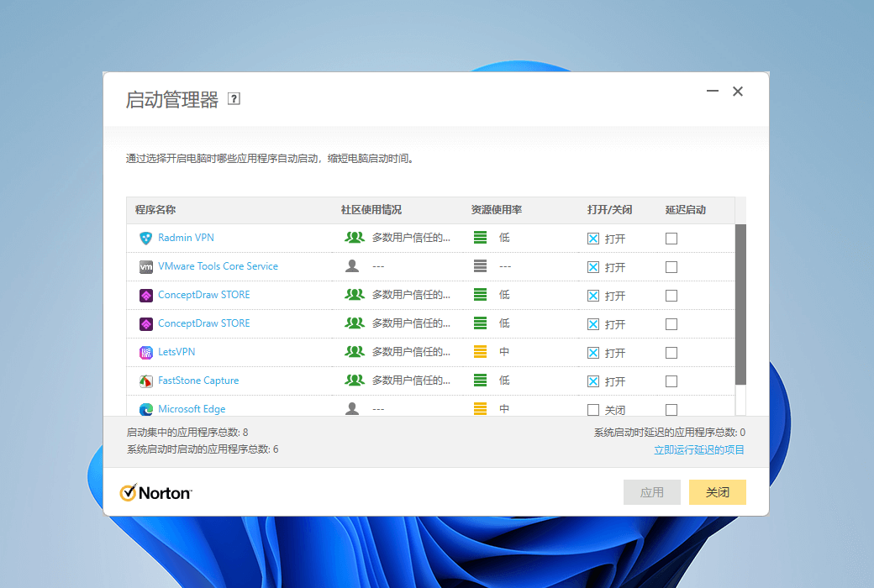
Task: Click the 系统启动时延迟的应用程序总数: 0 text
Action: point(670,433)
